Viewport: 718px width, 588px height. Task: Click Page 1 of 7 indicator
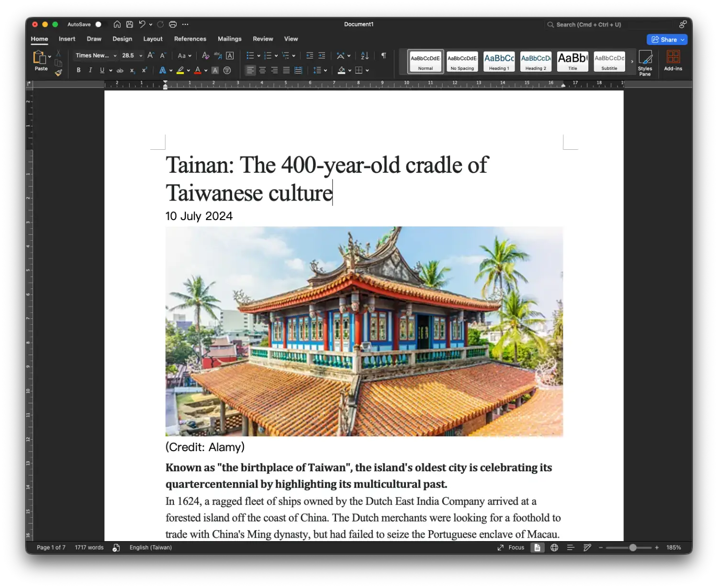(x=51, y=547)
